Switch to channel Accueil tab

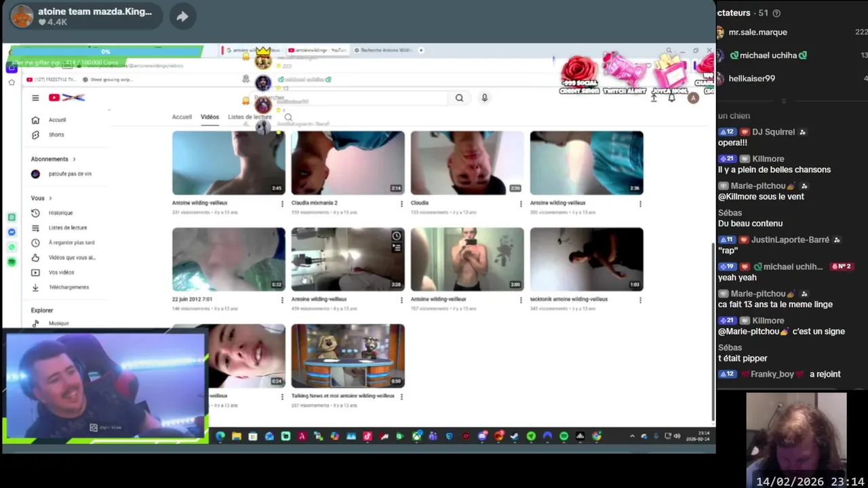182,117
